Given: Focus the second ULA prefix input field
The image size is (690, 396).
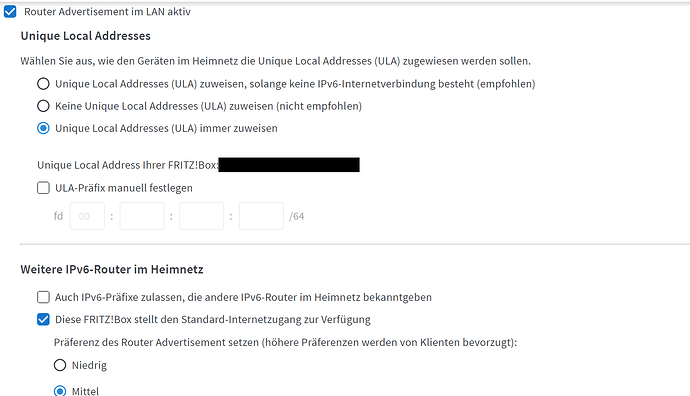Looking at the screenshot, I should pyautogui.click(x=142, y=216).
